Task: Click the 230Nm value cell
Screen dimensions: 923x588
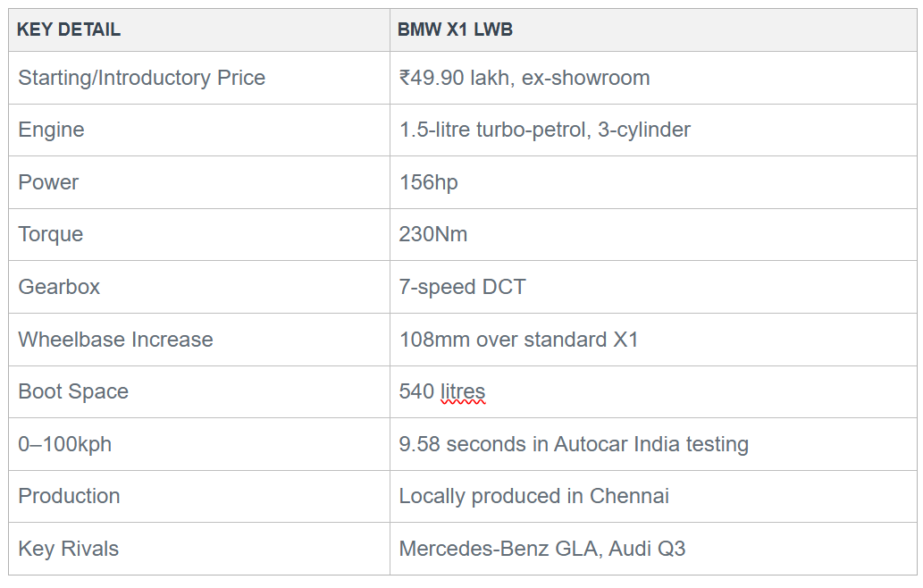Action: [x=653, y=234]
